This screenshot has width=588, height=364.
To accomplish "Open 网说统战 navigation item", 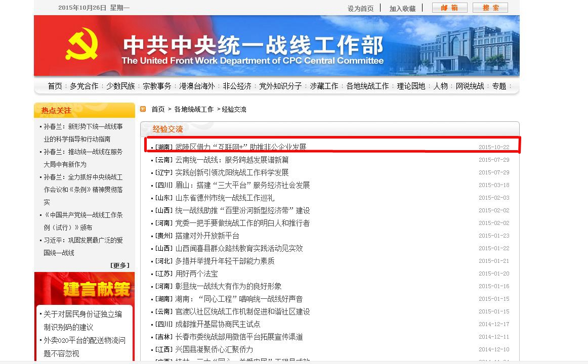I will [470, 86].
